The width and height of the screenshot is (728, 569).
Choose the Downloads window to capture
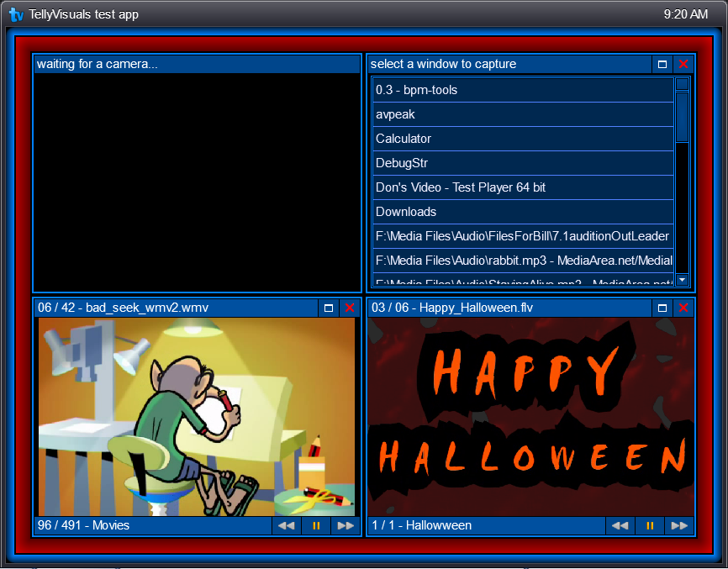pyautogui.click(x=523, y=212)
